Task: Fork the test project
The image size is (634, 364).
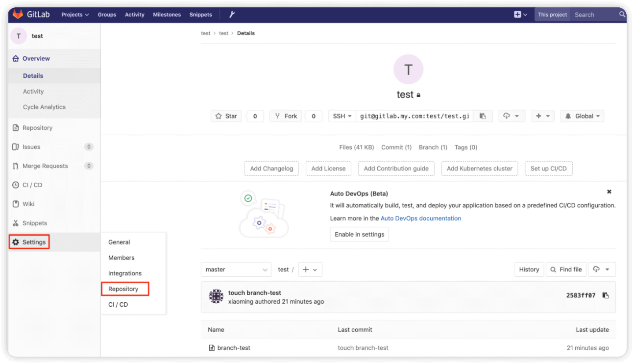Action: tap(286, 116)
